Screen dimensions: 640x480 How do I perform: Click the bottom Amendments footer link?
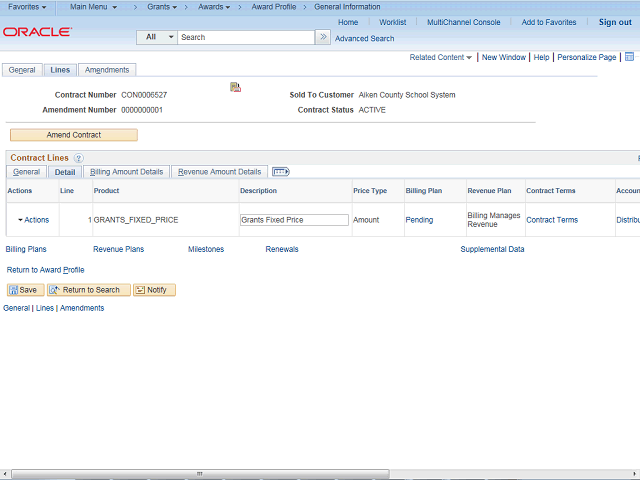click(x=82, y=308)
